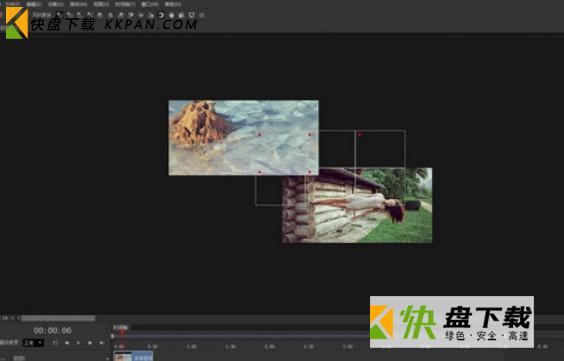Click the highlighted circular arrow toolbar icon
Image resolution: width=564 pixels, height=361 pixels.
click(x=162, y=15)
